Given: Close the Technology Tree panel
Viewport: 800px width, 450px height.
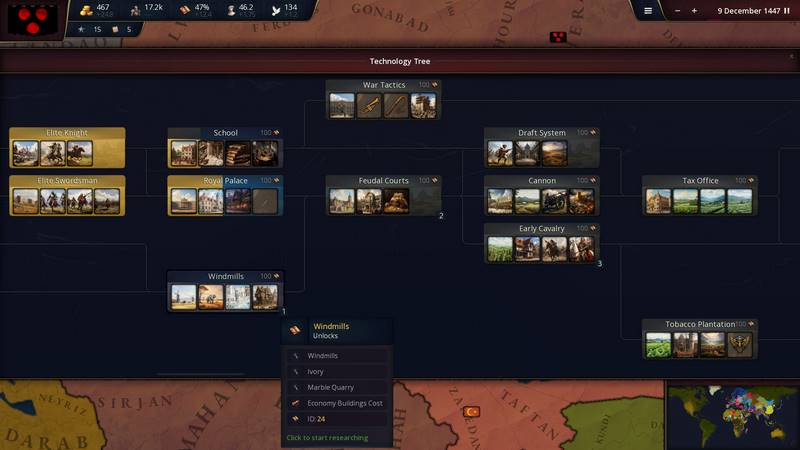Looking at the screenshot, I should pyautogui.click(x=790, y=57).
